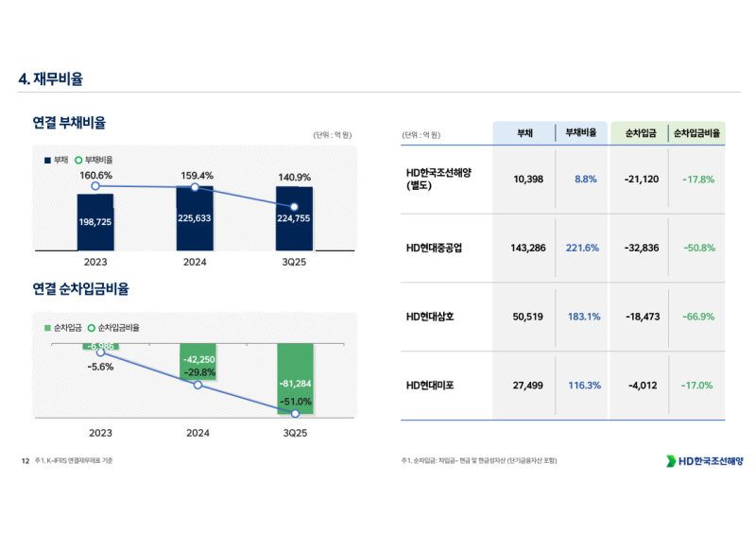Viewport: 756px width, 533px height.
Task: Click the HD한국조선해양 logo in the footer
Action: (704, 460)
